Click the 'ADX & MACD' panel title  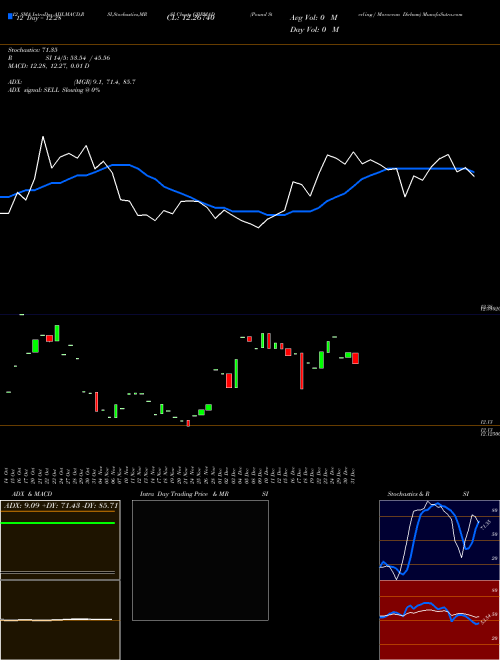coord(32,494)
